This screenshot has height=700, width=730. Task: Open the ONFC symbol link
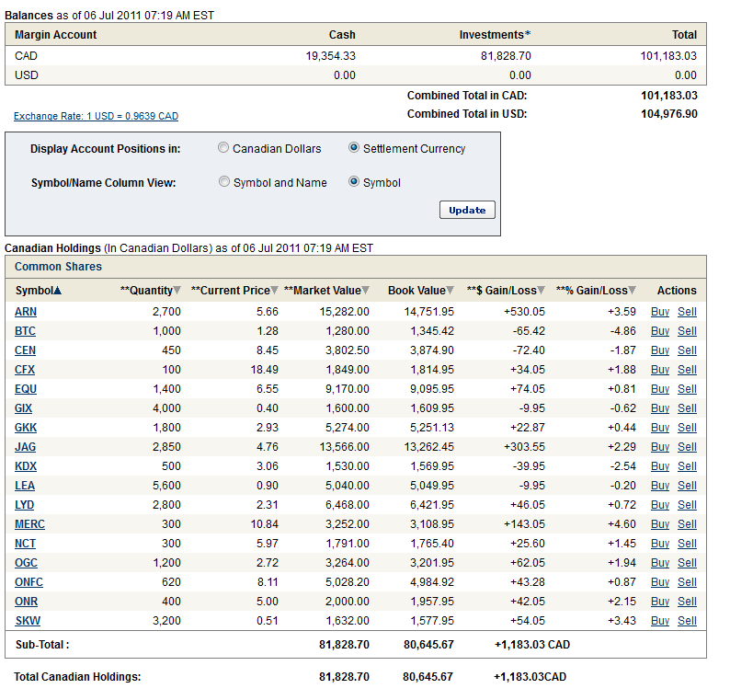(29, 582)
